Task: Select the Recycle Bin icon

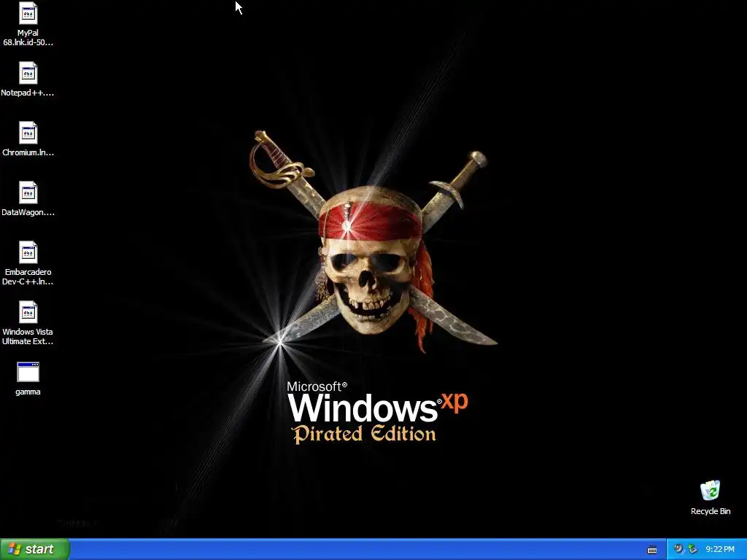Action: (x=710, y=491)
